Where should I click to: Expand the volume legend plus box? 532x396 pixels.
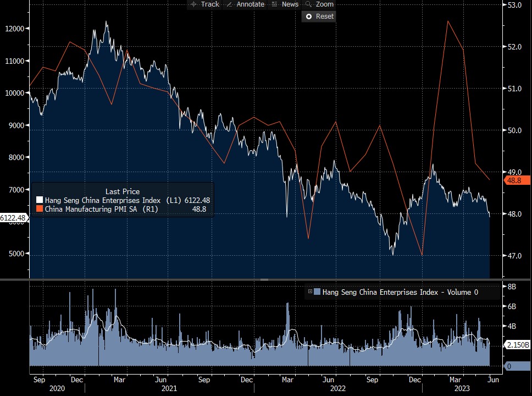click(x=310, y=291)
